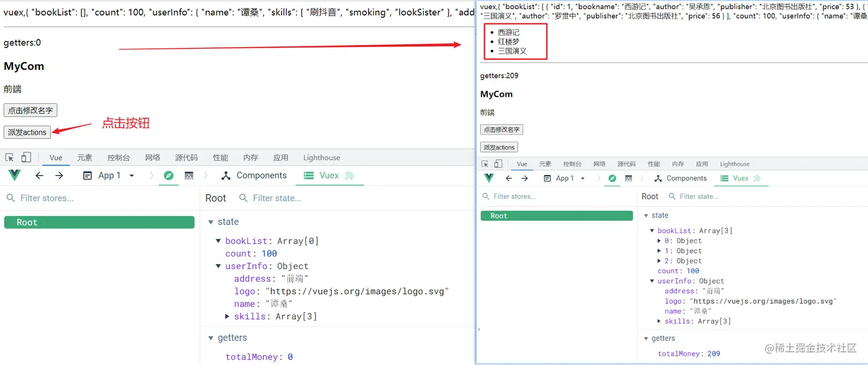Open the compass inspector icon in left panel

(168, 176)
